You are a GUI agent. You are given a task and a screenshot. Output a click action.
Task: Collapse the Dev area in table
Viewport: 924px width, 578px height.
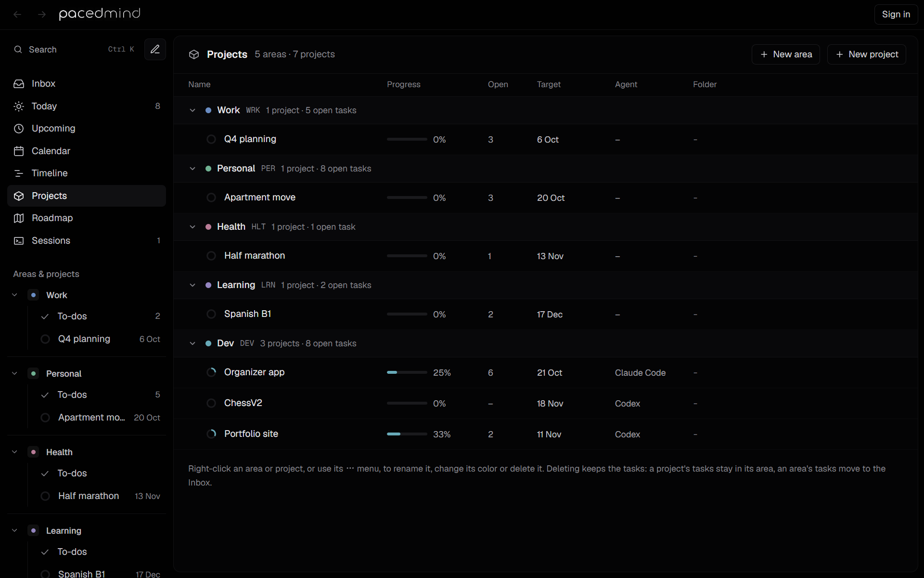pyautogui.click(x=192, y=343)
